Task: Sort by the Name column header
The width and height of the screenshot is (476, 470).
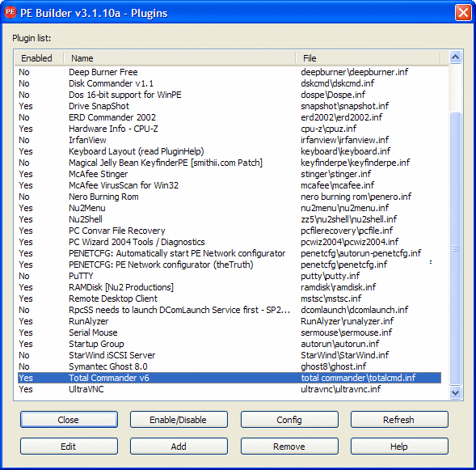Action: point(179,58)
